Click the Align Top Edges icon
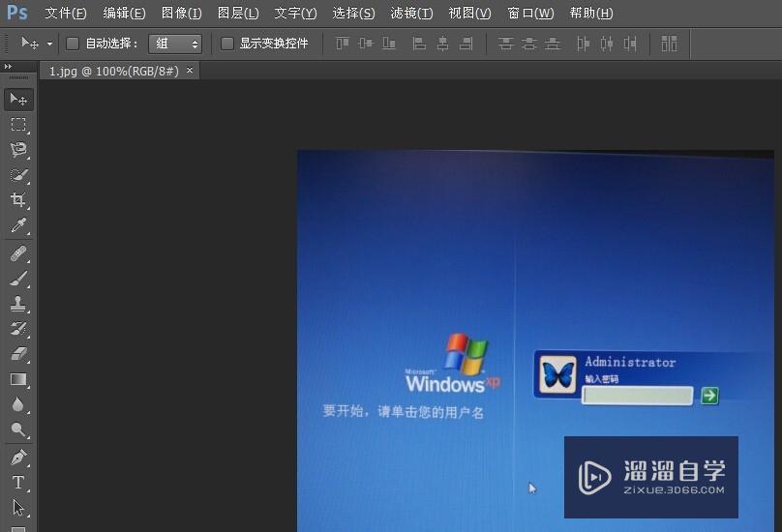Viewport: 782px width, 532px height. tap(343, 44)
